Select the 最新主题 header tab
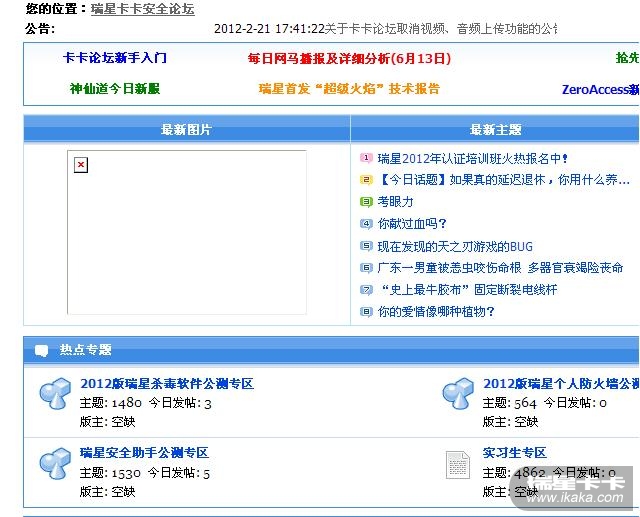The height and width of the screenshot is (517, 640). pyautogui.click(x=495, y=130)
